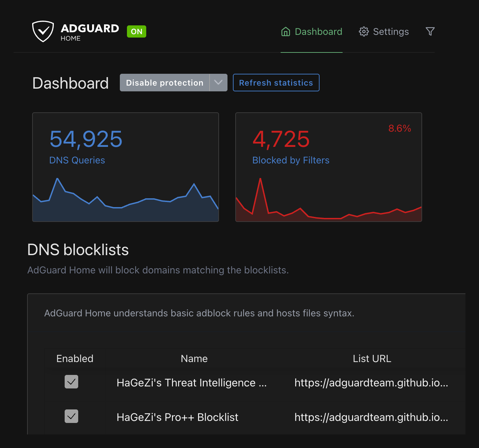Open the Blocked by Filters link
This screenshot has width=479, height=448.
291,160
